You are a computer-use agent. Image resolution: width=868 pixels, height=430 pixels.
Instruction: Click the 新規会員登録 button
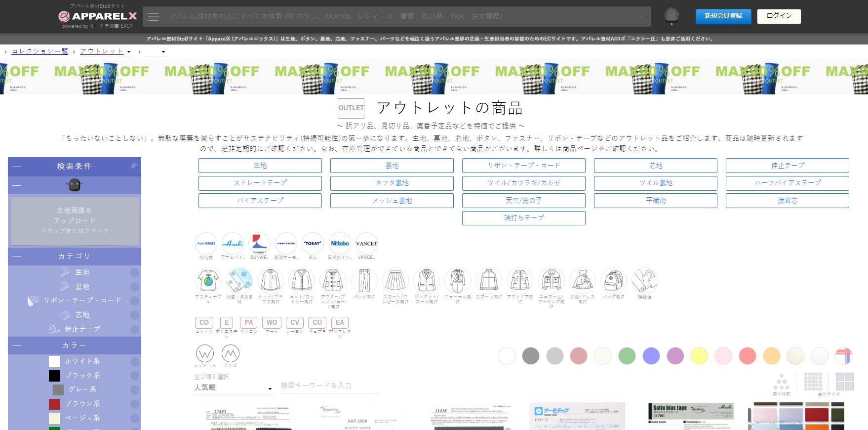(x=723, y=16)
